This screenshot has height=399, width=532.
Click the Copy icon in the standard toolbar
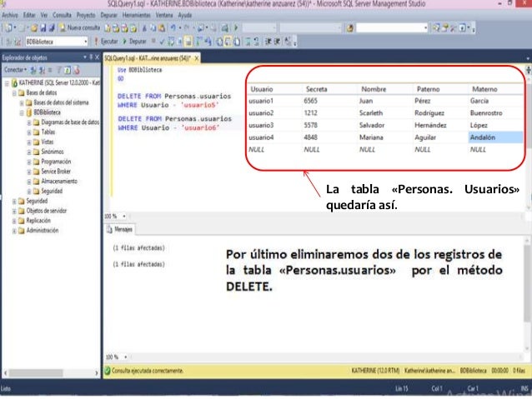(x=153, y=27)
